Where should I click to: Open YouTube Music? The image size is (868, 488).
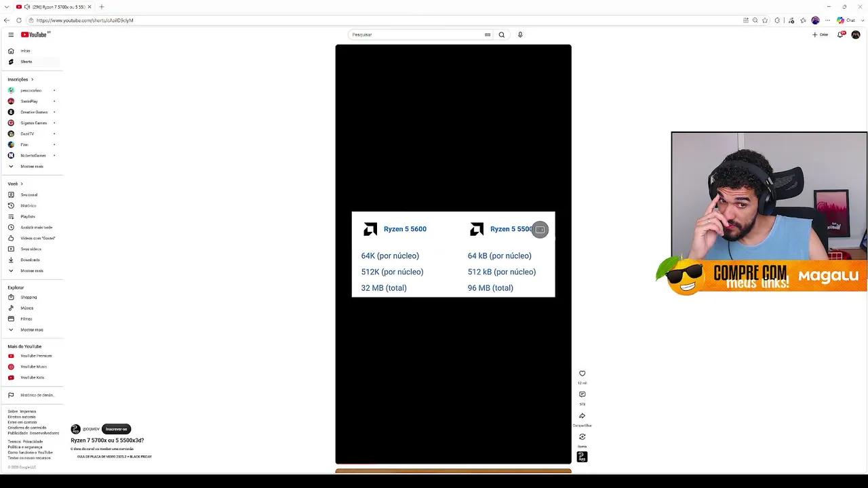click(33, 367)
